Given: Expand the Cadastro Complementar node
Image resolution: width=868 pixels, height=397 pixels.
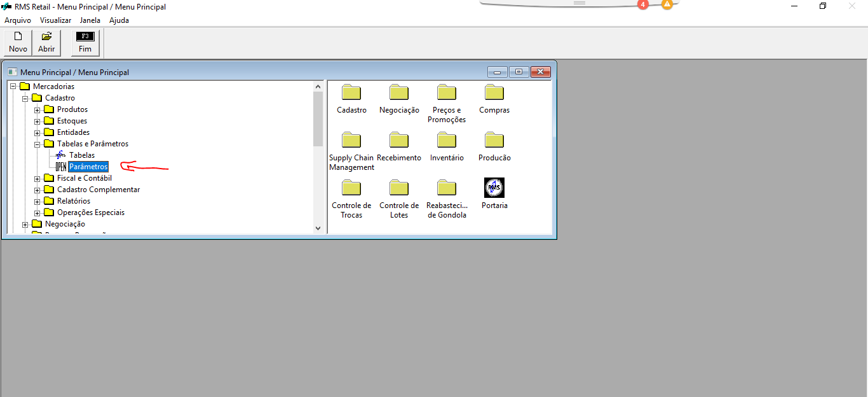Looking at the screenshot, I should tap(37, 190).
